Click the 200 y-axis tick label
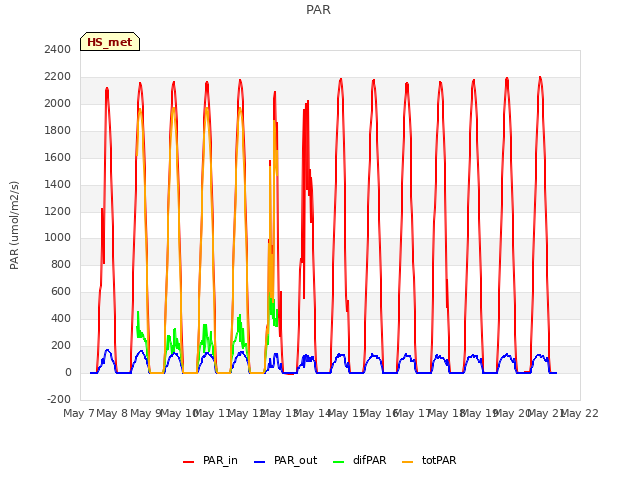Image resolution: width=640 pixels, height=480 pixels. (x=61, y=345)
